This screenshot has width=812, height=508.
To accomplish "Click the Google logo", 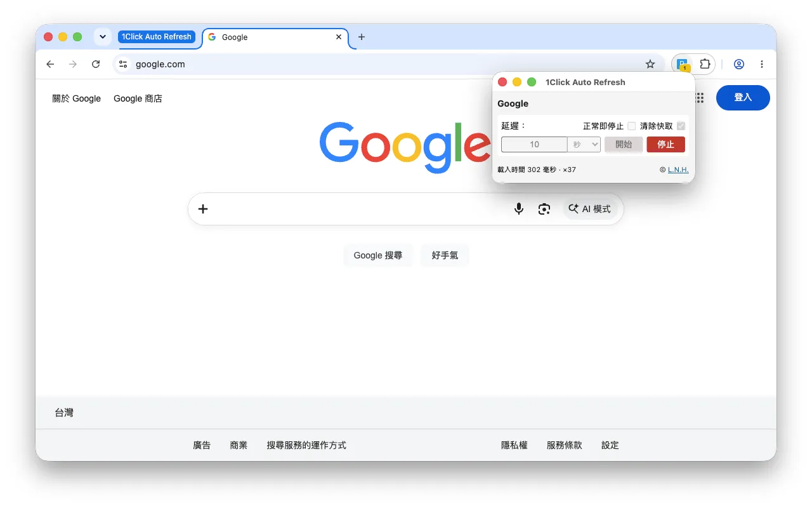I will pos(405,146).
